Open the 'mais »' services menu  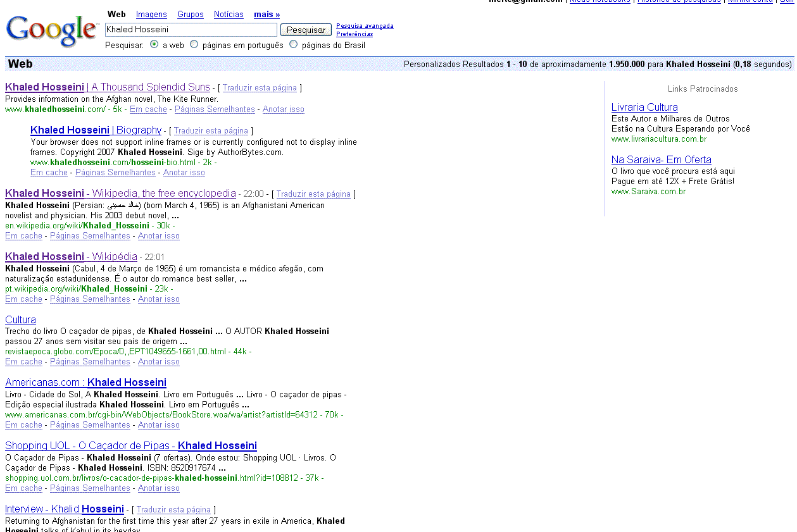click(267, 15)
